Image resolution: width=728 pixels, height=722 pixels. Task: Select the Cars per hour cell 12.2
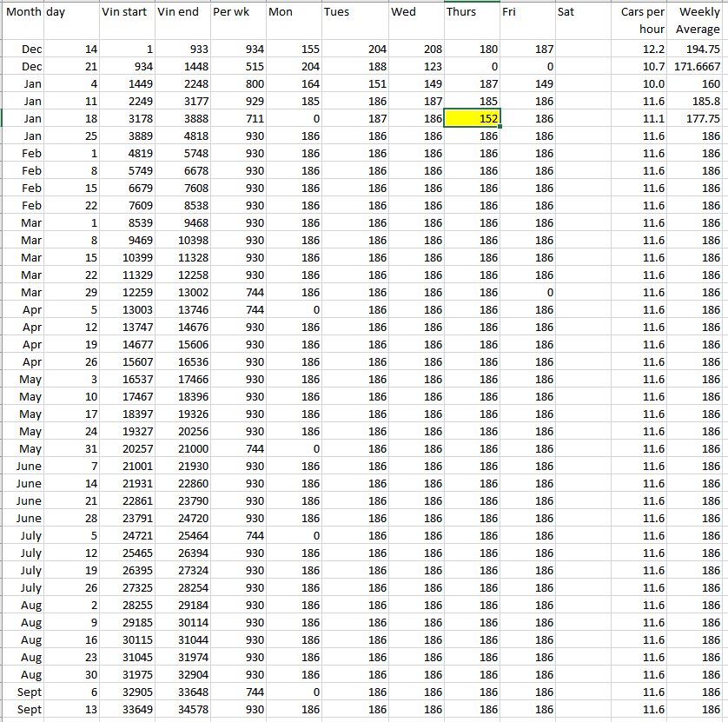[x=640, y=50]
